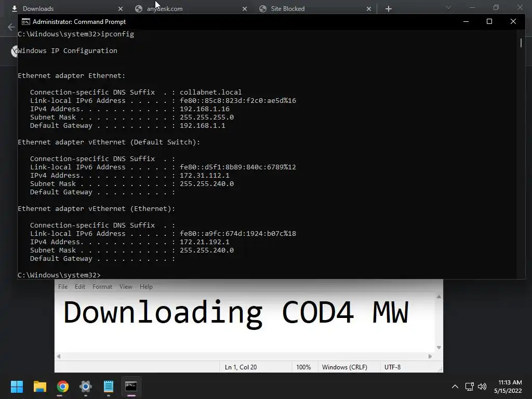Click Notepad window resize grip
The image size is (532, 399).
point(440,369)
